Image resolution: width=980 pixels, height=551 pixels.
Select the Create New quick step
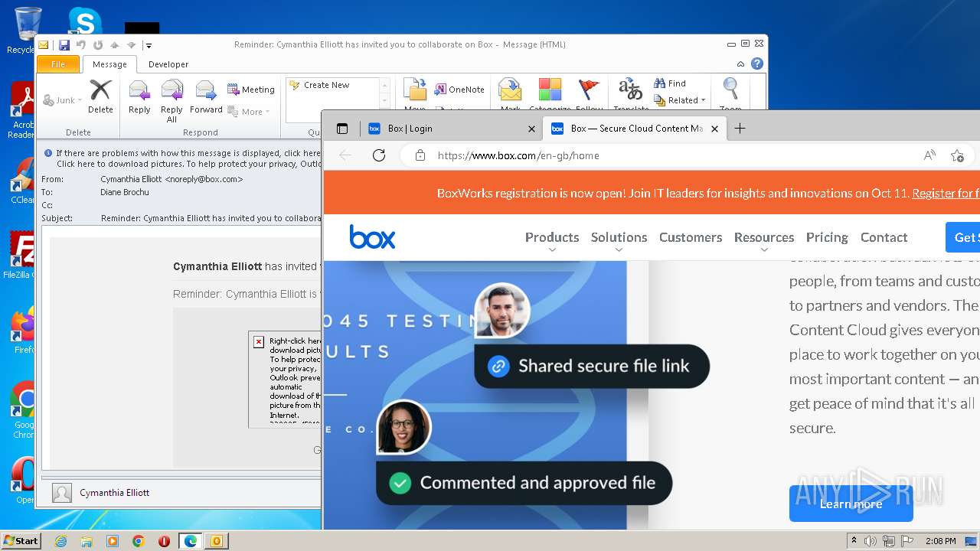[x=319, y=85]
